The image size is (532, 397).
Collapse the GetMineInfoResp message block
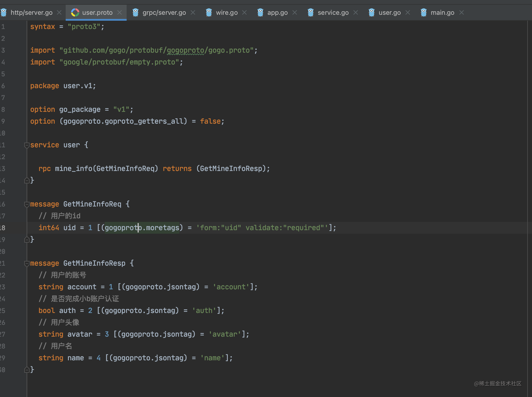click(27, 264)
